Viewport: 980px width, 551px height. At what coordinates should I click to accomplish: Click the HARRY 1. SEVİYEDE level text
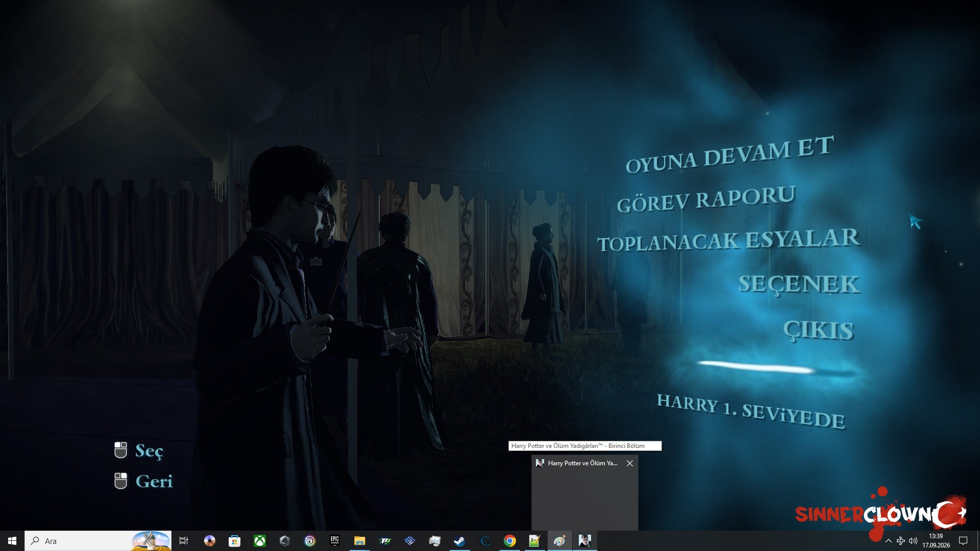[x=750, y=411]
